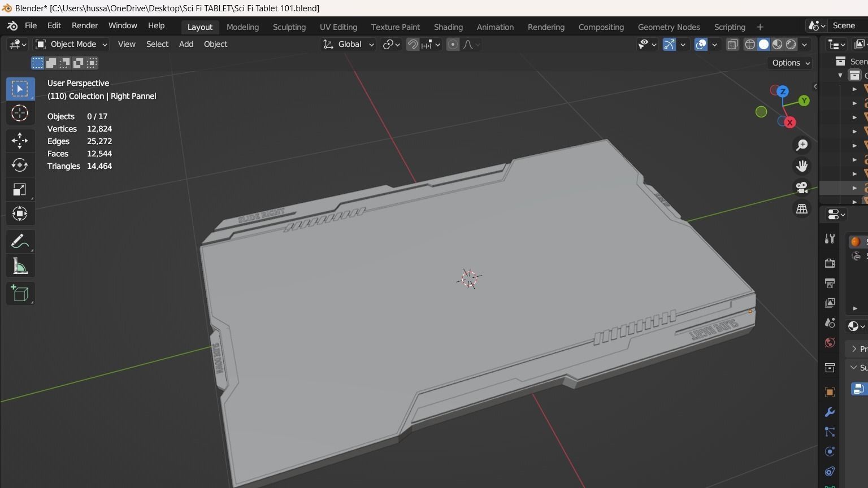Viewport: 868px width, 488px height.
Task: Open the viewport Select menu
Action: (x=157, y=44)
